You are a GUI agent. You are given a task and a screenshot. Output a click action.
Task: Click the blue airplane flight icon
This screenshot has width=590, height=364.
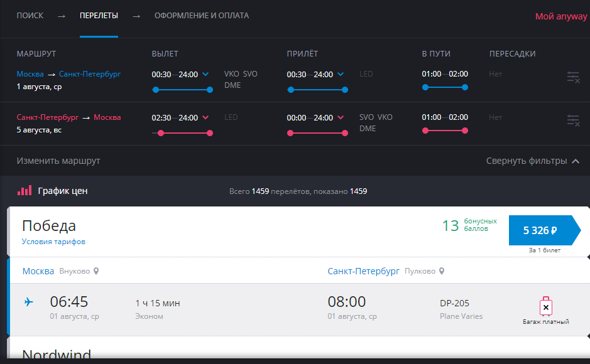[x=28, y=302]
